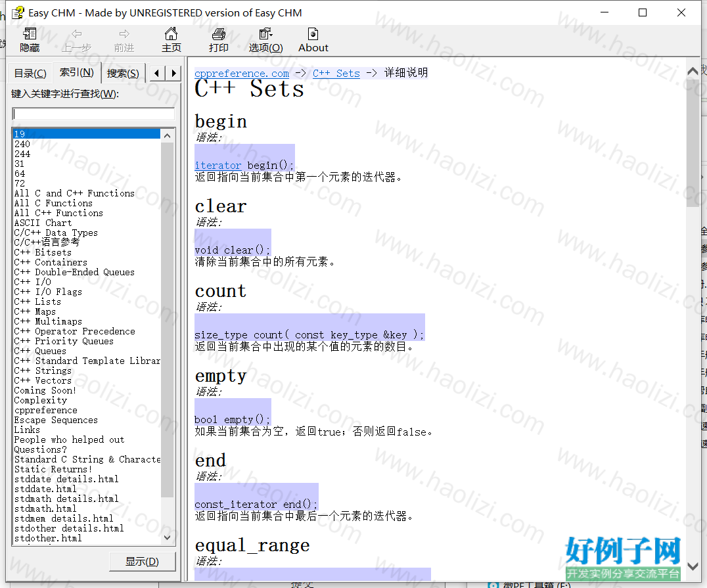Select 'Static Returns!' index entry
Viewport: 707px width, 588px height.
point(53,469)
